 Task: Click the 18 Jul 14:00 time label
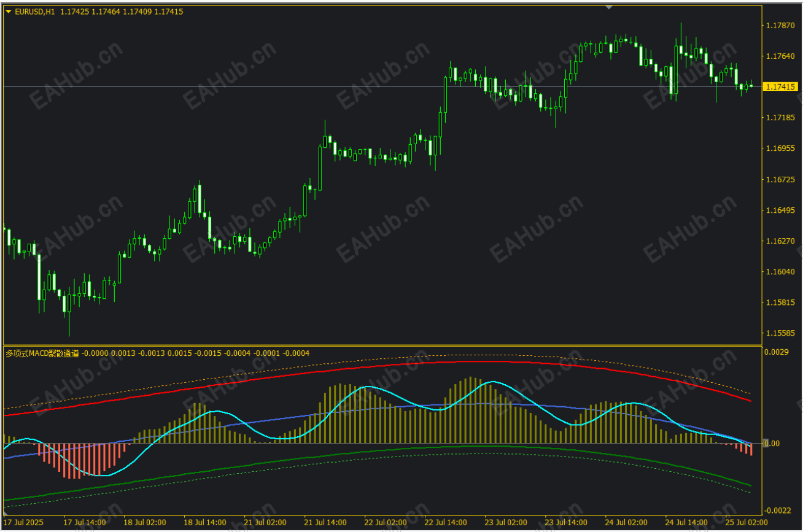tap(205, 522)
